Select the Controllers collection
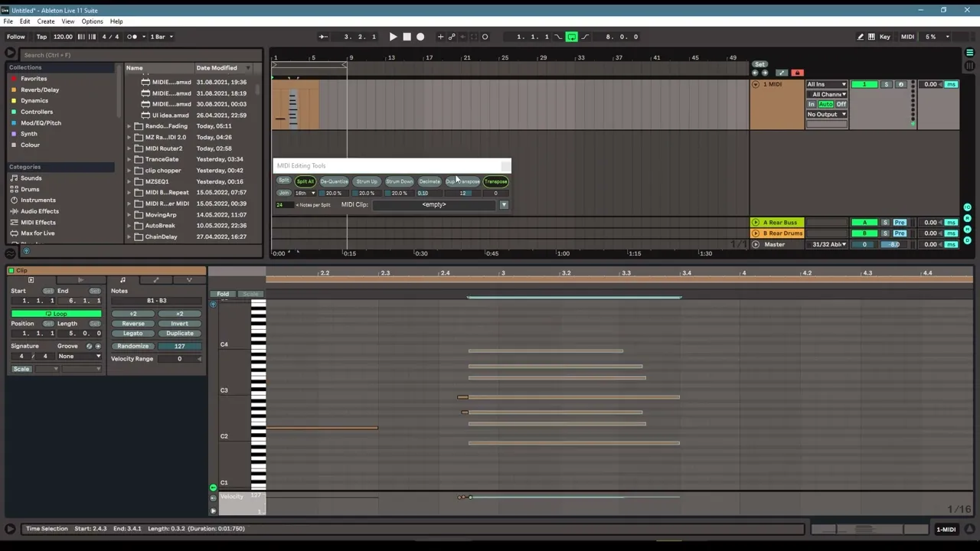 click(37, 112)
